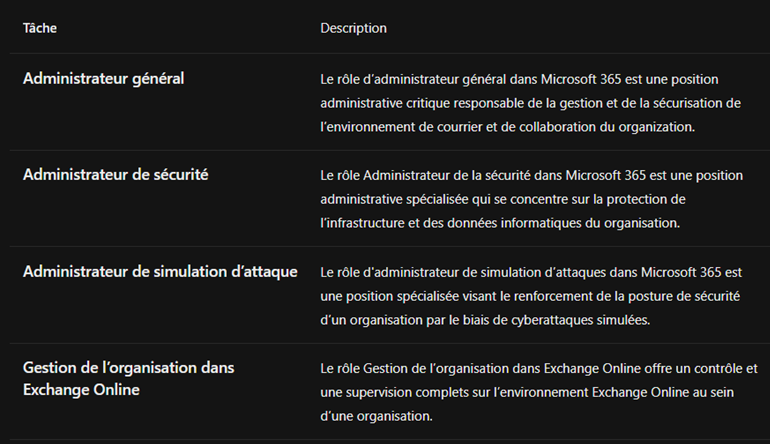Click 'l'environnement de courrier et de collaboration' line

[508, 127]
